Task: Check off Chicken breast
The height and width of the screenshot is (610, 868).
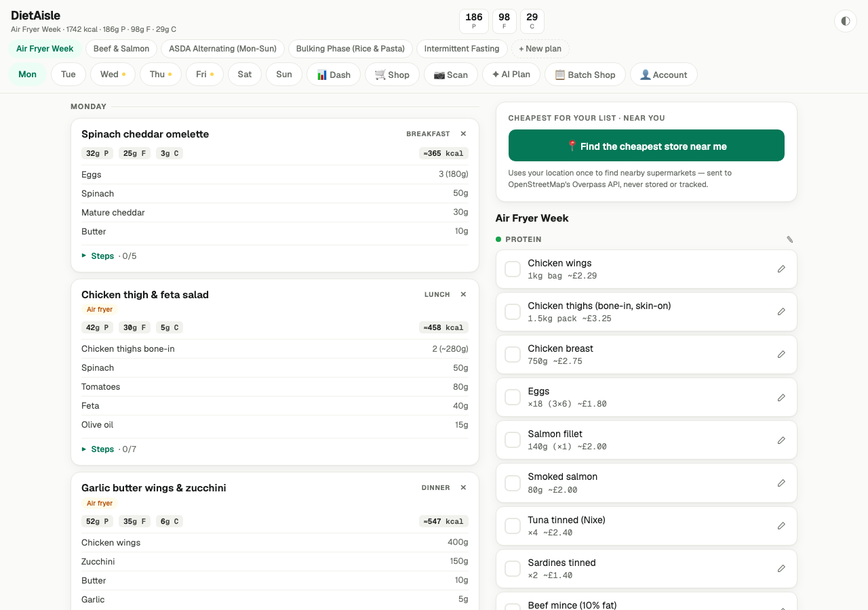Action: pos(513,354)
